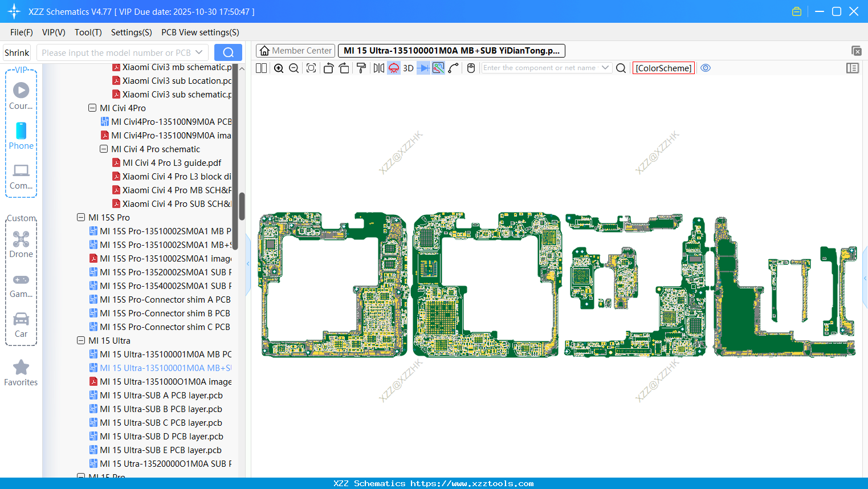Image resolution: width=868 pixels, height=489 pixels.
Task: Select the zoom in tool
Action: 279,68
